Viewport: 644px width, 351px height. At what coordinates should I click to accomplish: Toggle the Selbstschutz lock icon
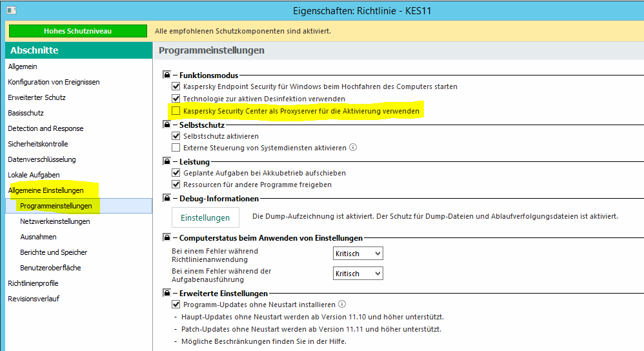166,125
